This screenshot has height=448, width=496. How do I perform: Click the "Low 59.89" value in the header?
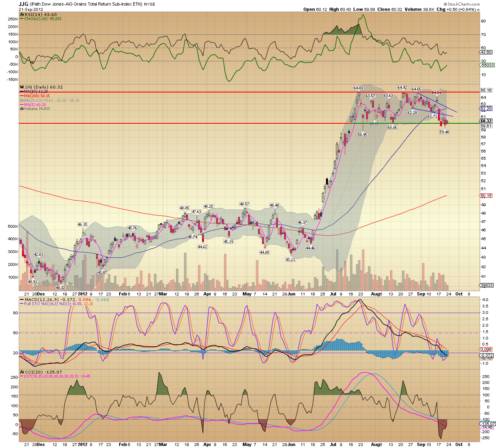(x=365, y=9)
